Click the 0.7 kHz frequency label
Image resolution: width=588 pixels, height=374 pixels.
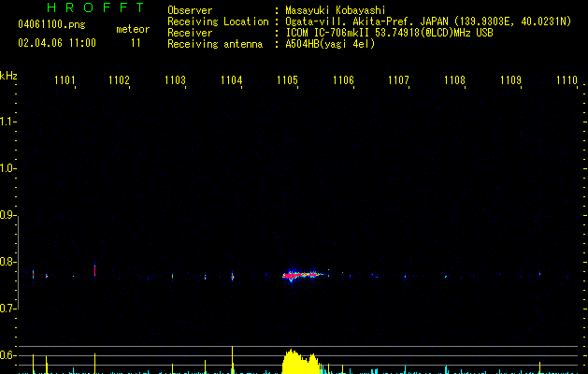(7, 309)
